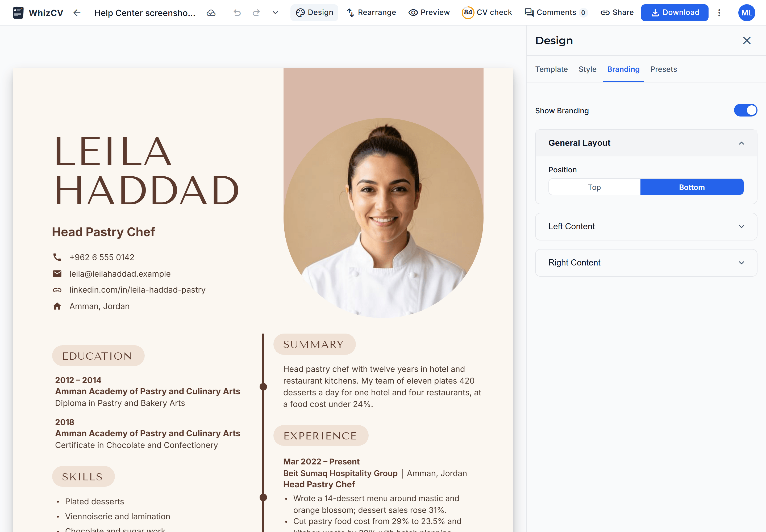The image size is (766, 532).
Task: Click the email text leila@leilahaddad.example
Action: click(120, 274)
